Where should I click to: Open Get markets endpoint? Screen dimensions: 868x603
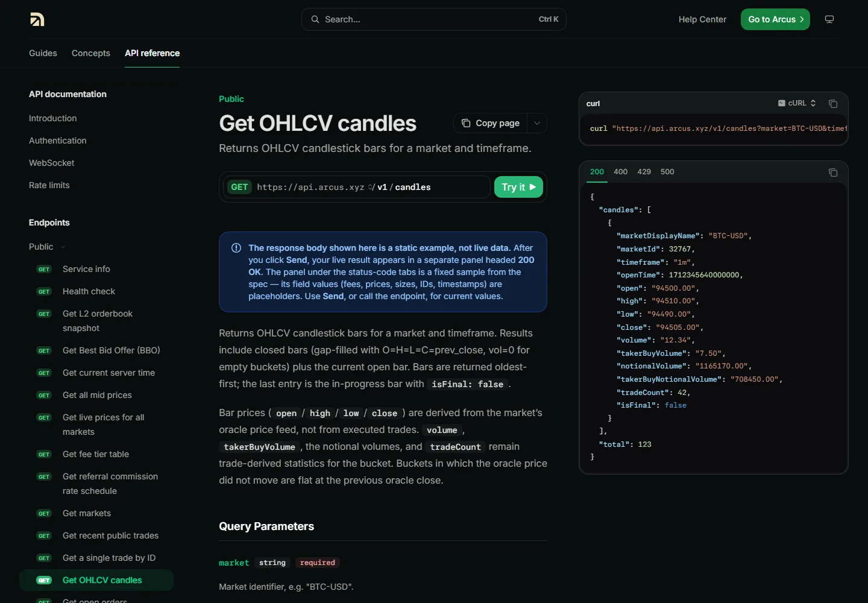coord(96,513)
